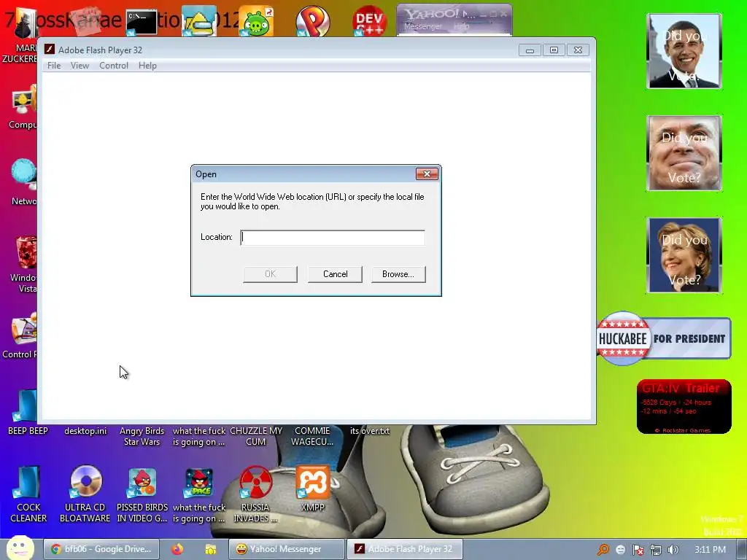Click Adobe Flash Player 32 taskbar button
The width and height of the screenshot is (747, 560).
click(x=404, y=549)
